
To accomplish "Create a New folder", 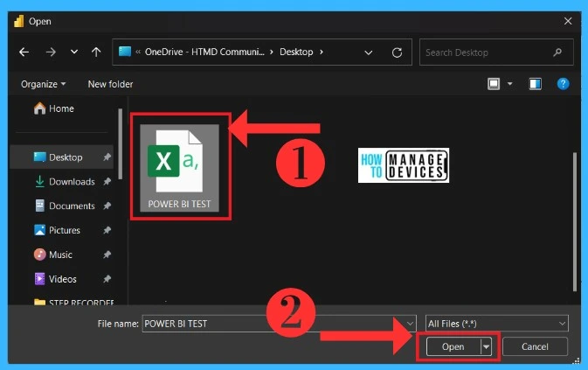I will [111, 84].
